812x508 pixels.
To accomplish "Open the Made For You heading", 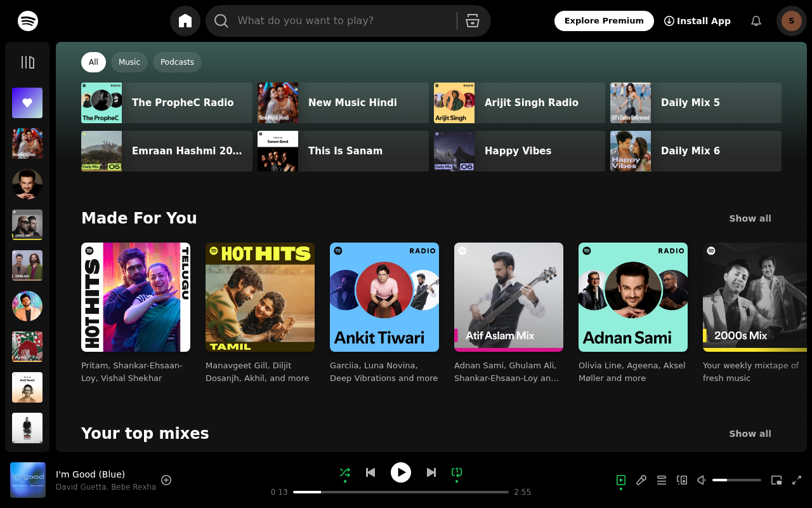I will click(x=139, y=218).
